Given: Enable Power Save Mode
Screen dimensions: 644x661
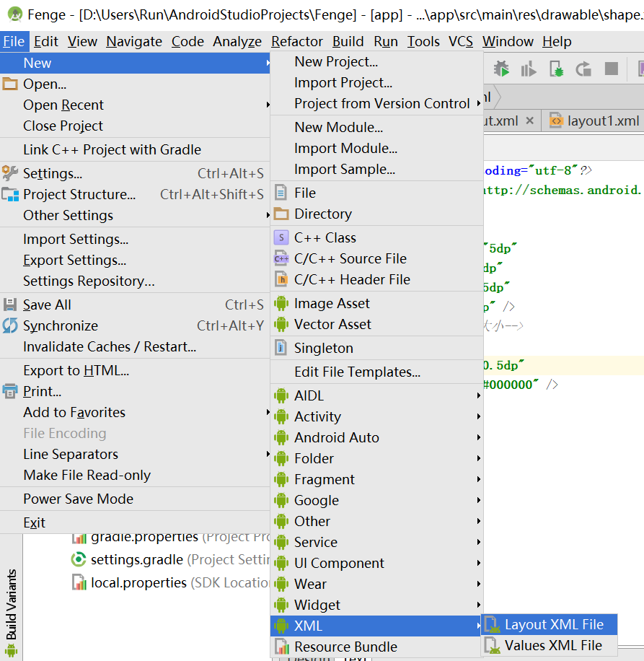Looking at the screenshot, I should (78, 498).
